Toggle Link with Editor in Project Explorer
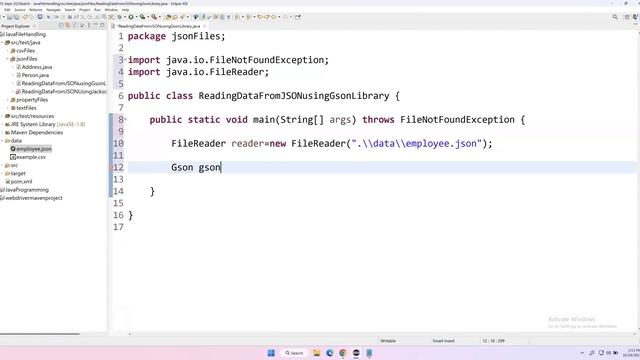This screenshot has height=360, width=640. click(x=68, y=26)
